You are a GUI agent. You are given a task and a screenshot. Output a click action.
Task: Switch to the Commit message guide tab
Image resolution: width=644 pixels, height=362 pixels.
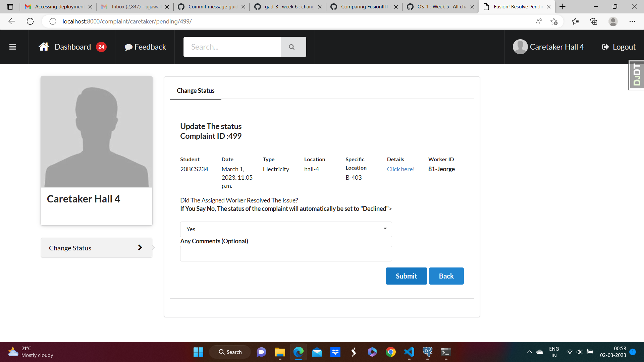click(212, 7)
